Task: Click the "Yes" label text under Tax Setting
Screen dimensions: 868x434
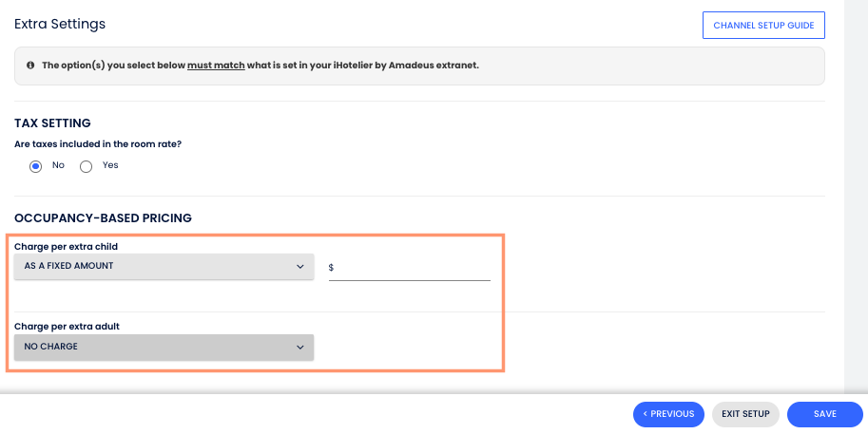Action: click(x=110, y=165)
